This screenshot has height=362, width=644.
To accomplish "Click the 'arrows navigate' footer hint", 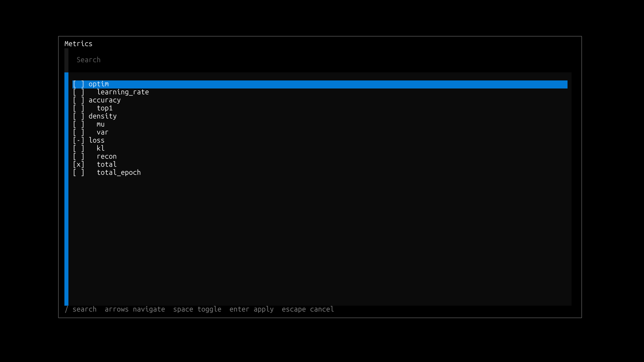I will [135, 309].
